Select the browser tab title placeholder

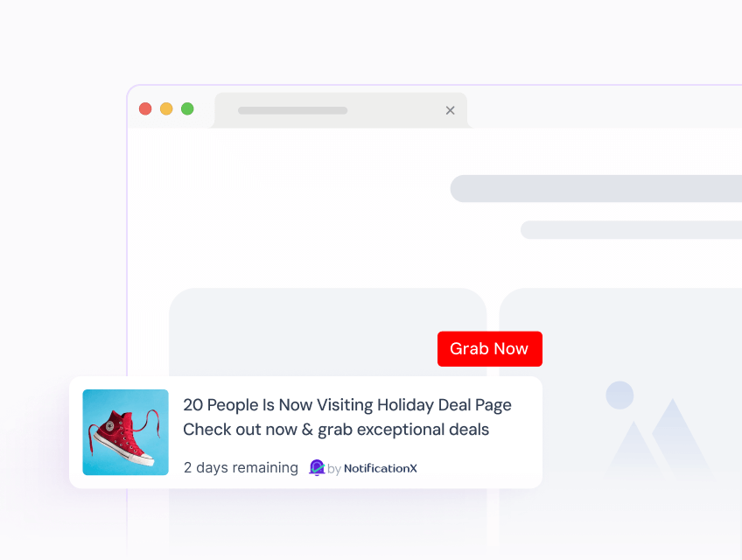(292, 110)
